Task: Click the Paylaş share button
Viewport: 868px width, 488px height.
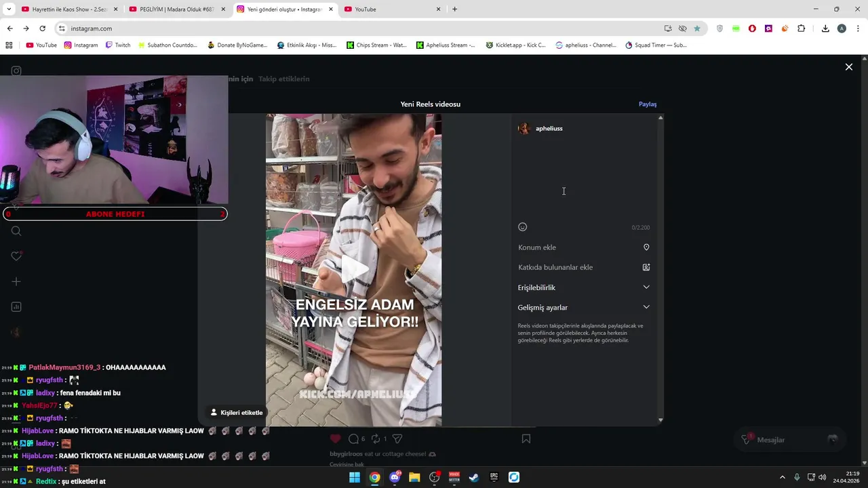Action: pos(648,104)
